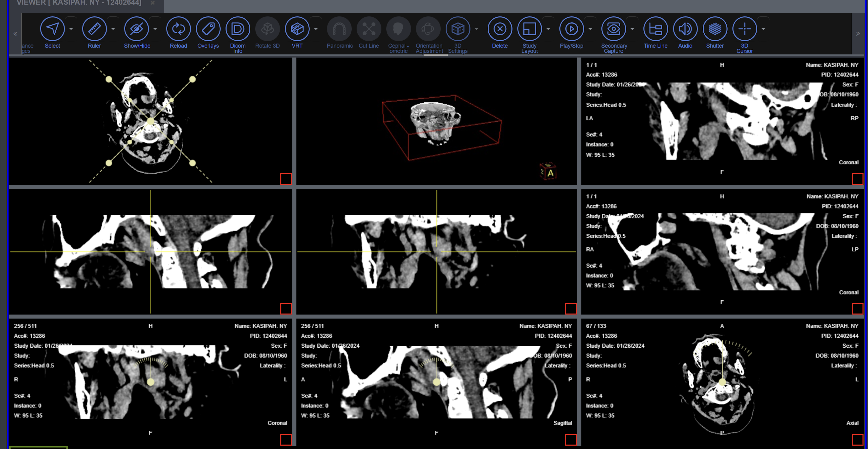Open the Time Line tool

pos(655,29)
